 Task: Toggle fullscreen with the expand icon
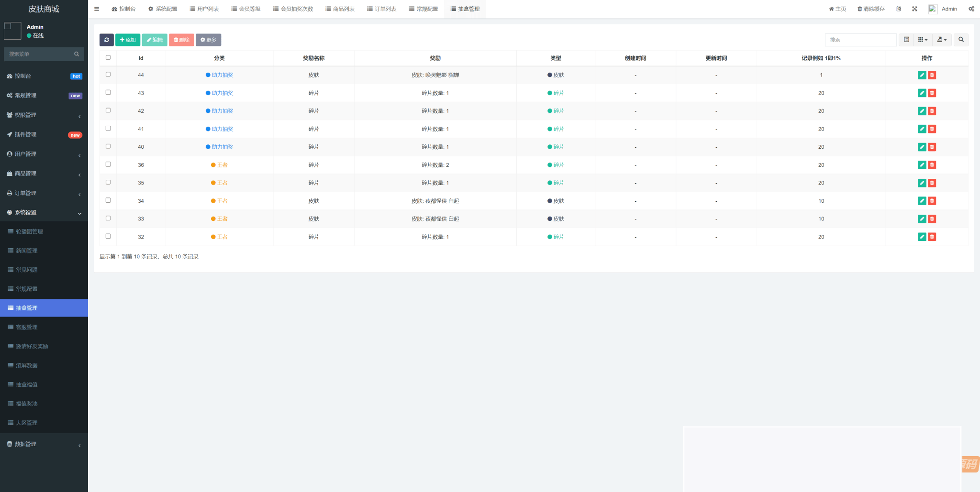pyautogui.click(x=914, y=9)
